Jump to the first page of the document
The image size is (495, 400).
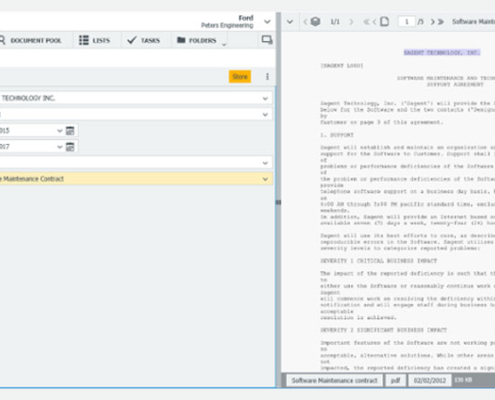tap(366, 22)
